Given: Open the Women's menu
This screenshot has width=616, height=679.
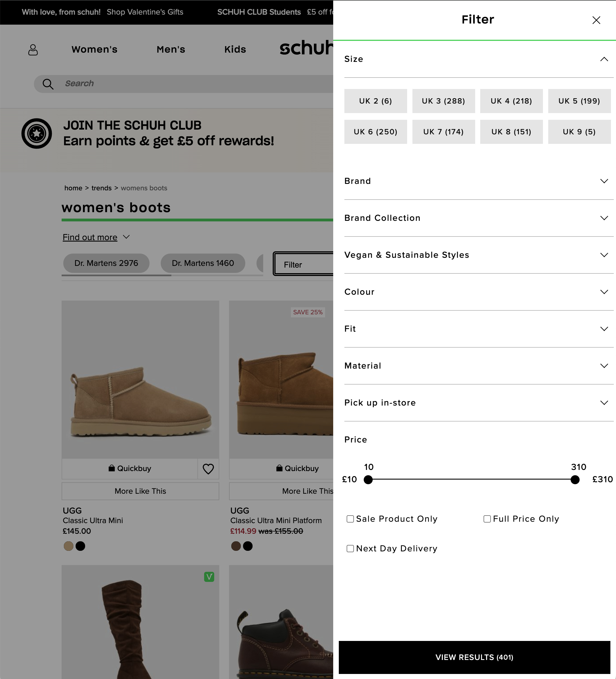Looking at the screenshot, I should [94, 50].
